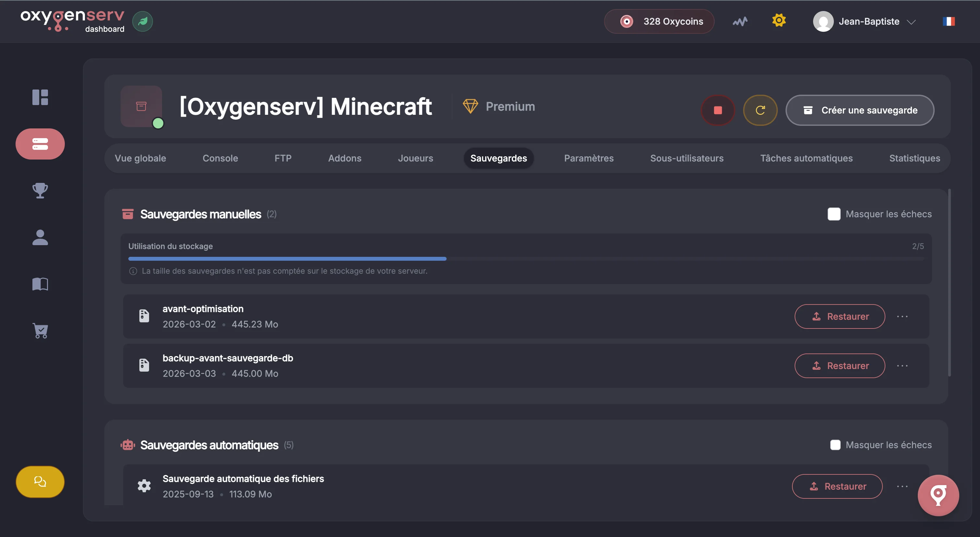Open the dashboard grid icon in sidebar

pyautogui.click(x=40, y=97)
